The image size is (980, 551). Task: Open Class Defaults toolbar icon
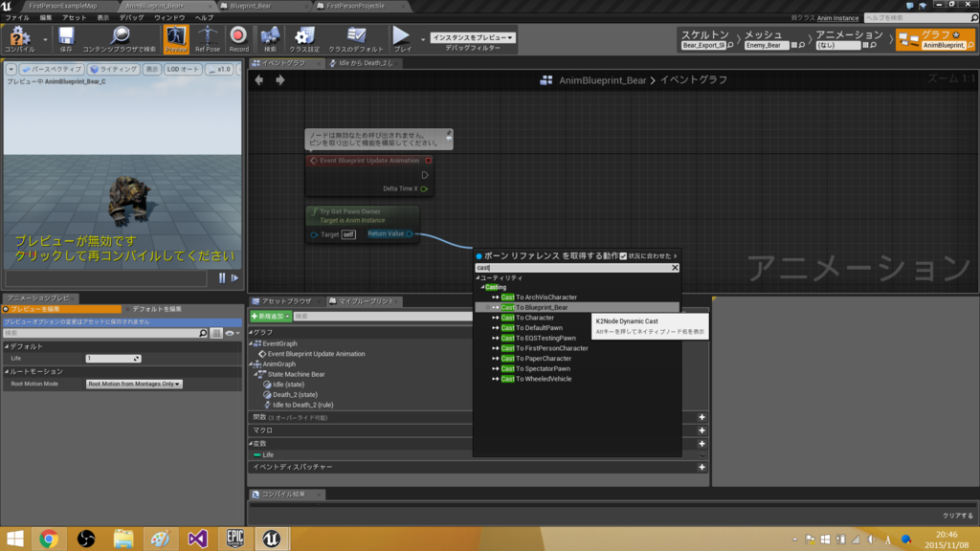click(x=356, y=38)
